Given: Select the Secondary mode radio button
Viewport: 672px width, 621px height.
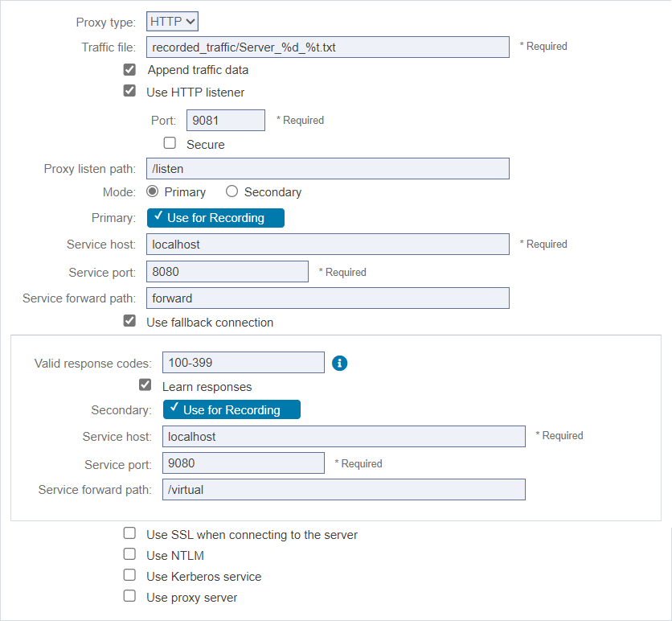Looking at the screenshot, I should 232,191.
